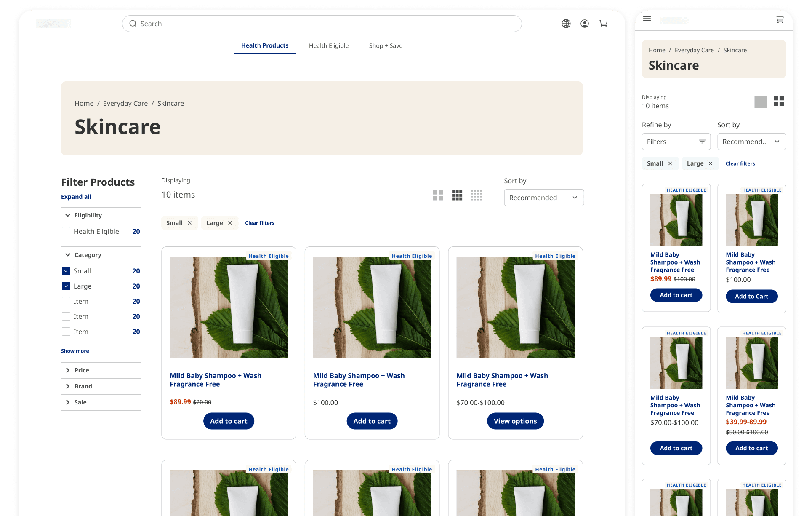Click the mobile cart icon
Image resolution: width=812 pixels, height=516 pixels.
[779, 19]
